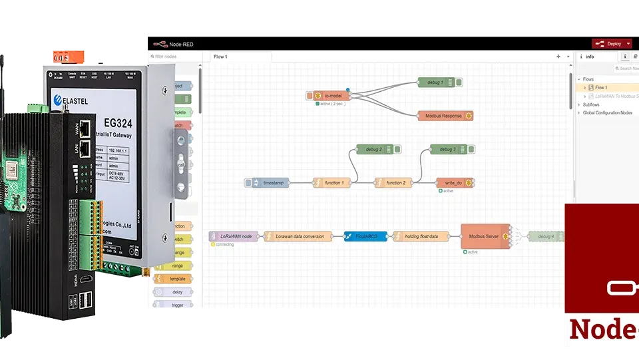Click Lorawan data conversion f icon
This screenshot has height=364, width=639.
click(268, 236)
